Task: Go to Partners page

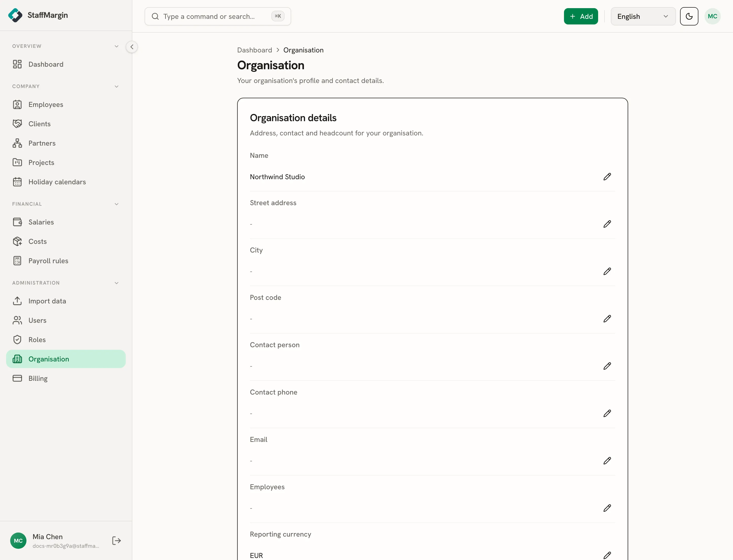Action: 66,143
